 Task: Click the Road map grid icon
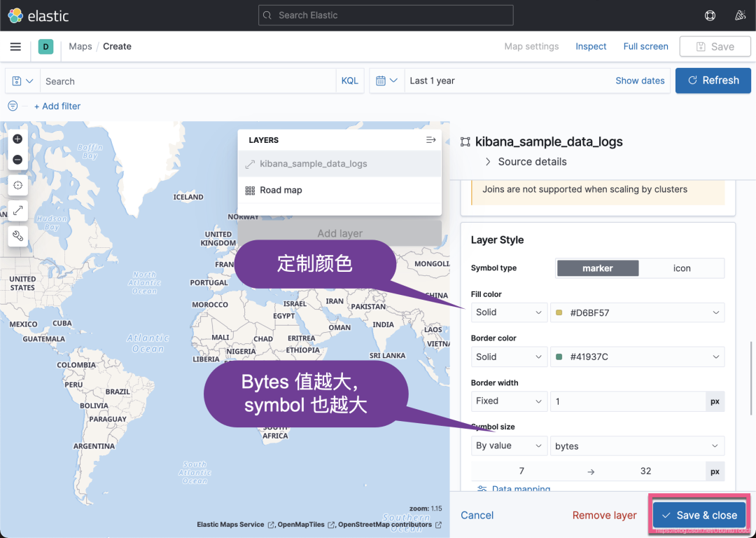(x=250, y=190)
